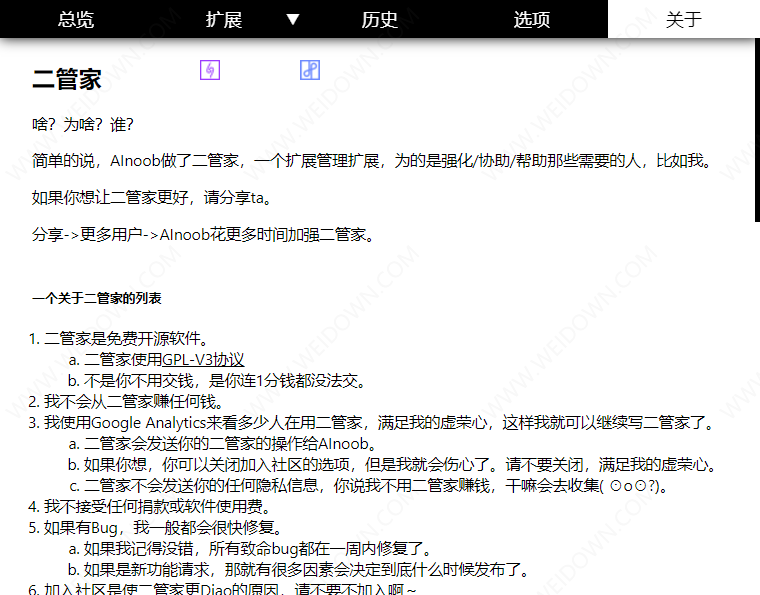Click the blue link-style icon near the title
The image size is (760, 595).
tap(310, 70)
